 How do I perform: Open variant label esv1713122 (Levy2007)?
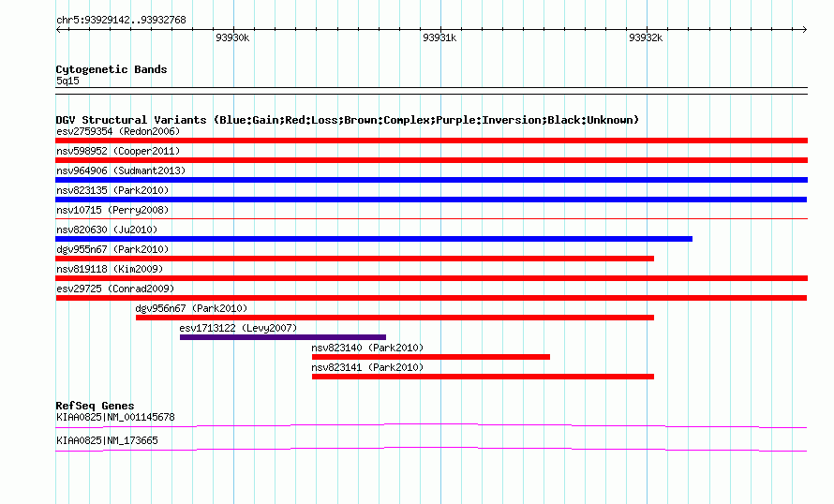point(238,328)
